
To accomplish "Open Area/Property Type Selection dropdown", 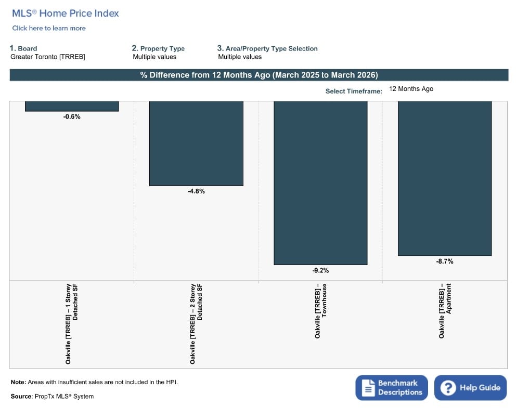I will click(240, 57).
